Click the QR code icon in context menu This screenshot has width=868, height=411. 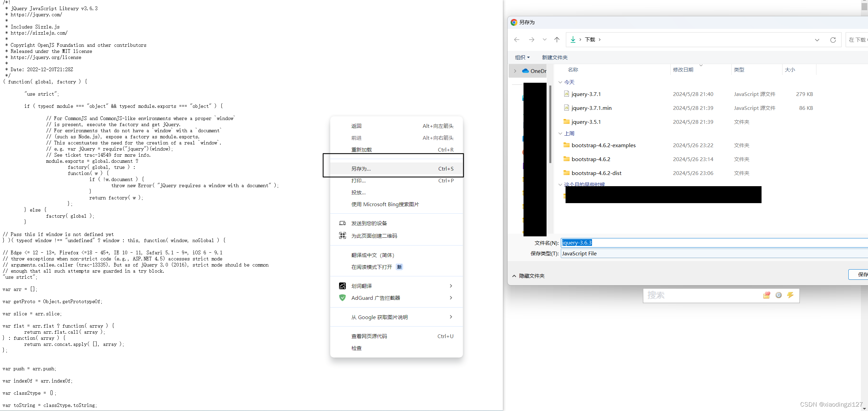pos(342,235)
